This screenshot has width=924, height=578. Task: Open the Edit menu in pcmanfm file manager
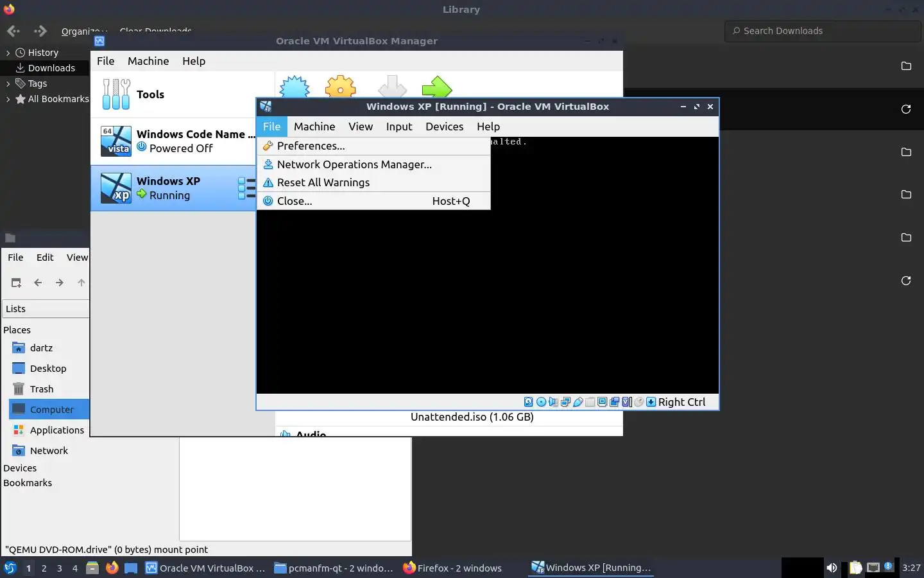pos(45,258)
